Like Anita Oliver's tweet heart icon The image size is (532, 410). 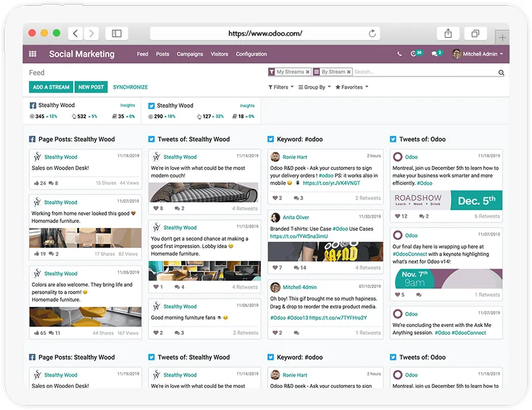point(275,267)
